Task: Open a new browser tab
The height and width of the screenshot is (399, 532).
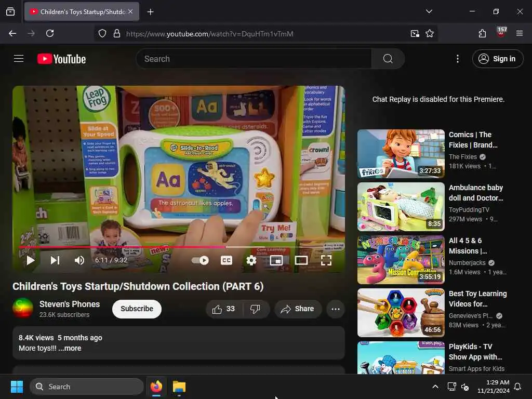Action: tap(150, 12)
